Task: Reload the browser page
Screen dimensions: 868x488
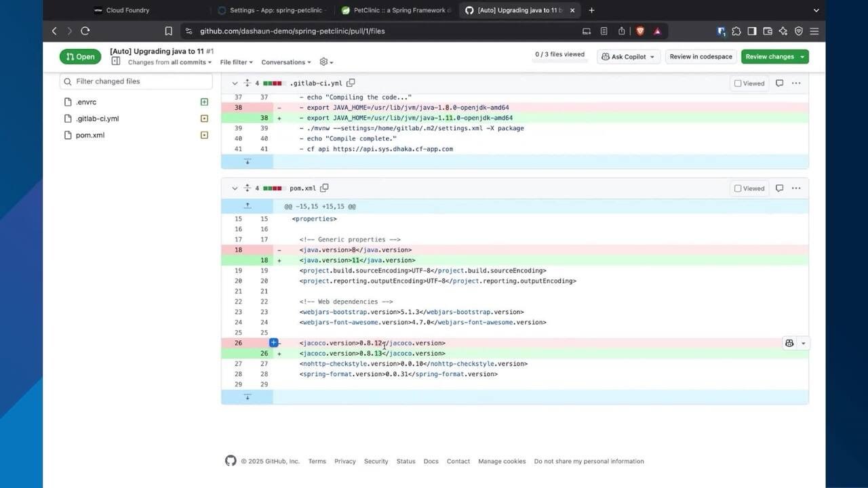Action: [85, 30]
